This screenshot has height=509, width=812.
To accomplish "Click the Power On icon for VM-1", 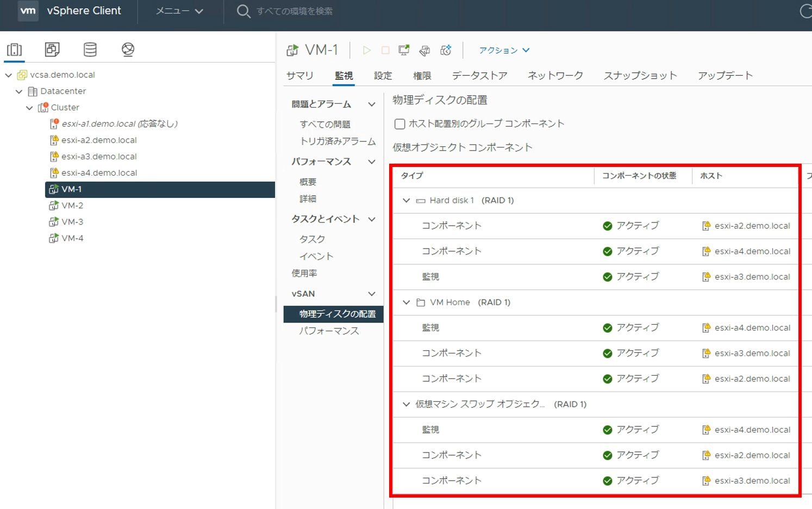I will pyautogui.click(x=367, y=50).
